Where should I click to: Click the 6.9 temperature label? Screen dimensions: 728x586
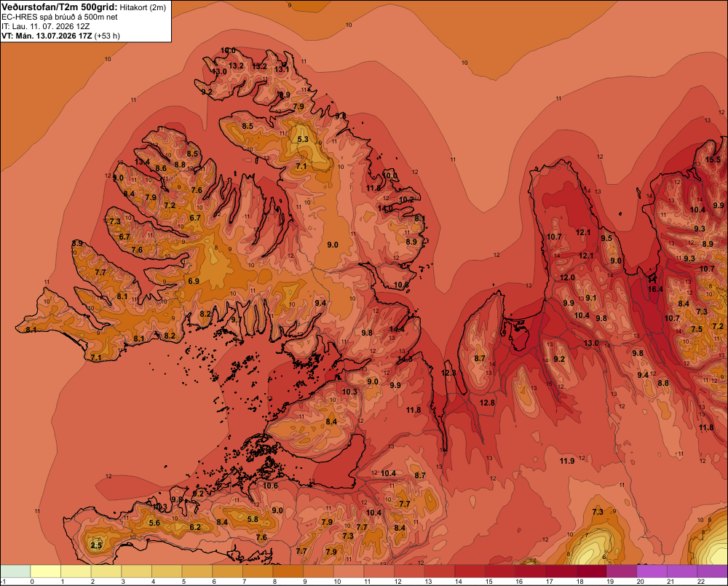(x=194, y=282)
